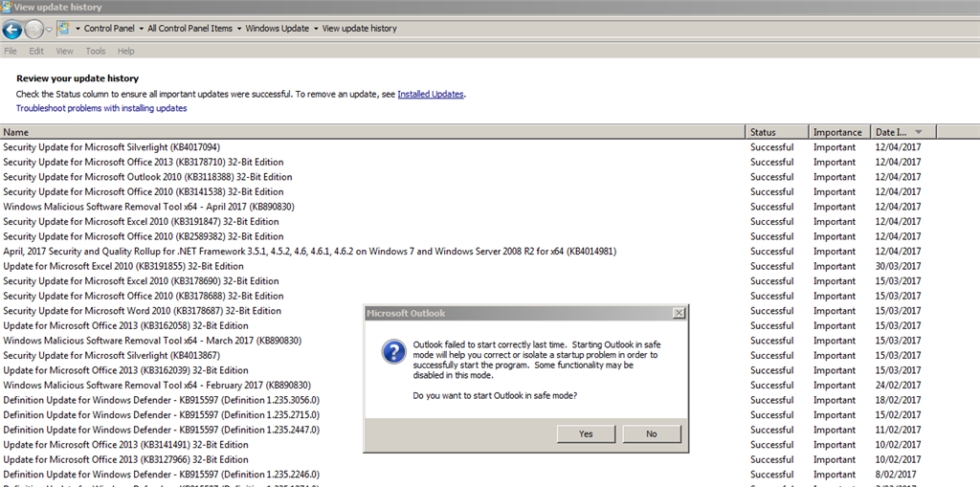The image size is (980, 487).
Task: Click the 11/02/2017 date cell
Action: click(x=898, y=431)
